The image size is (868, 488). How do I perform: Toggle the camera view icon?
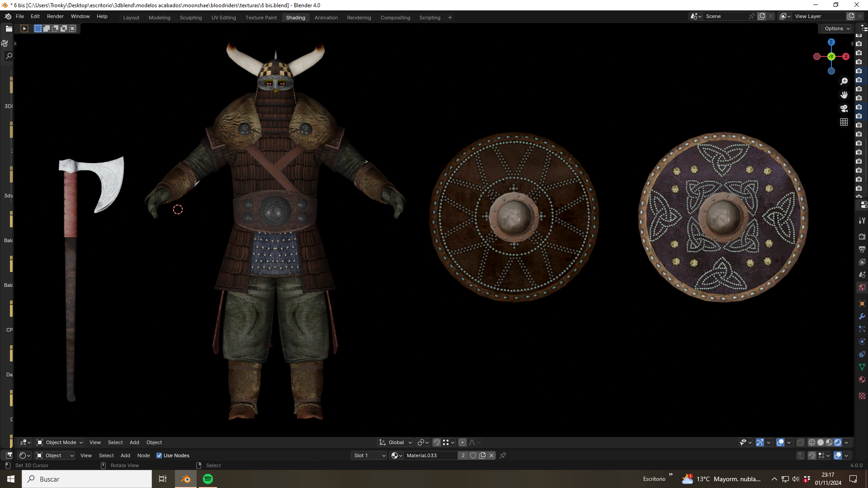(844, 108)
